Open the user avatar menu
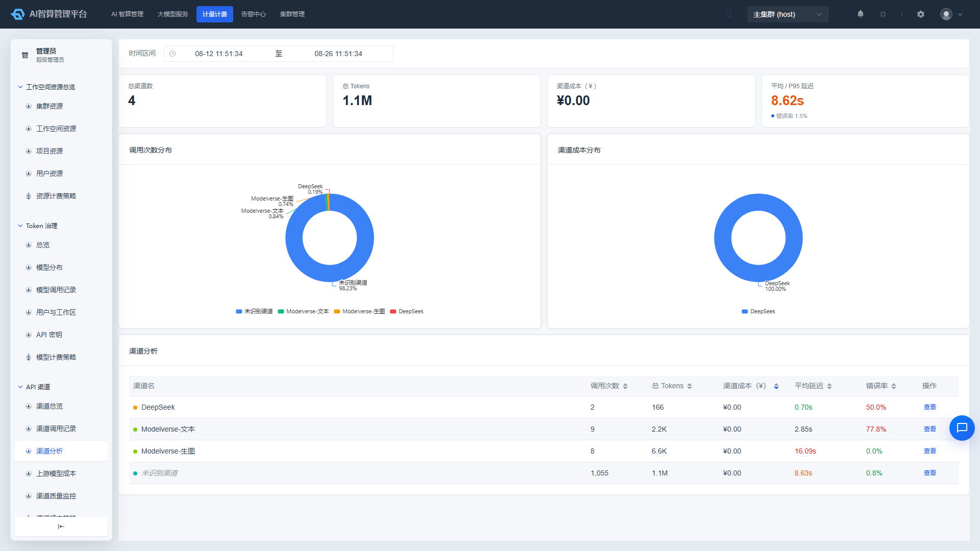 click(x=946, y=14)
